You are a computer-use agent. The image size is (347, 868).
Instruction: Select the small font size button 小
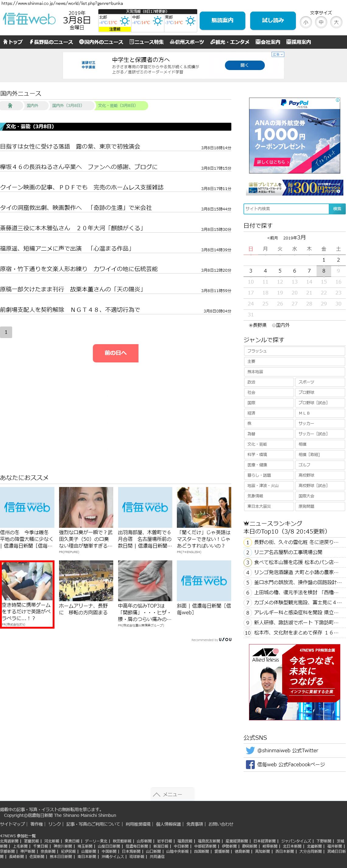click(x=306, y=22)
